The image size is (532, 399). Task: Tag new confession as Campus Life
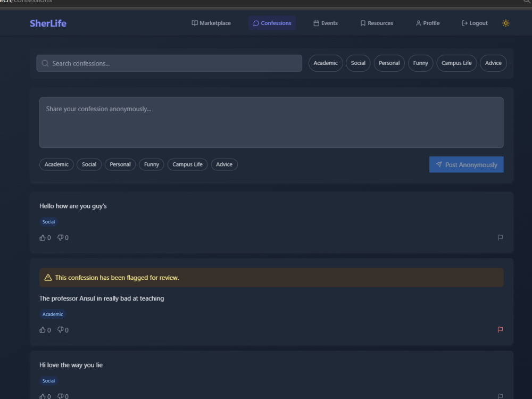187,164
